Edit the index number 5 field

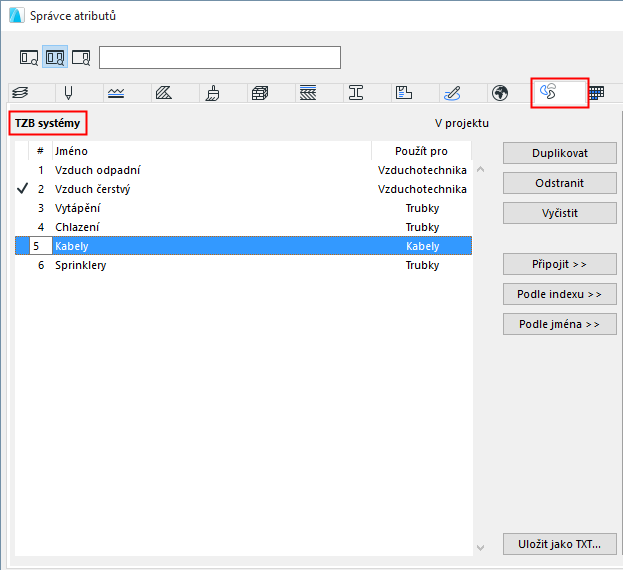41,246
